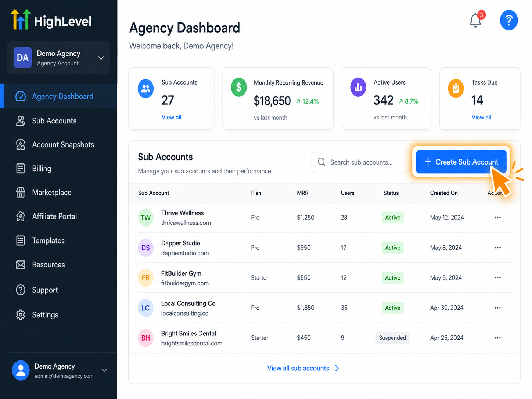Click the Agency Dashboard gauge icon
The height and width of the screenshot is (399, 532).
pos(21,96)
